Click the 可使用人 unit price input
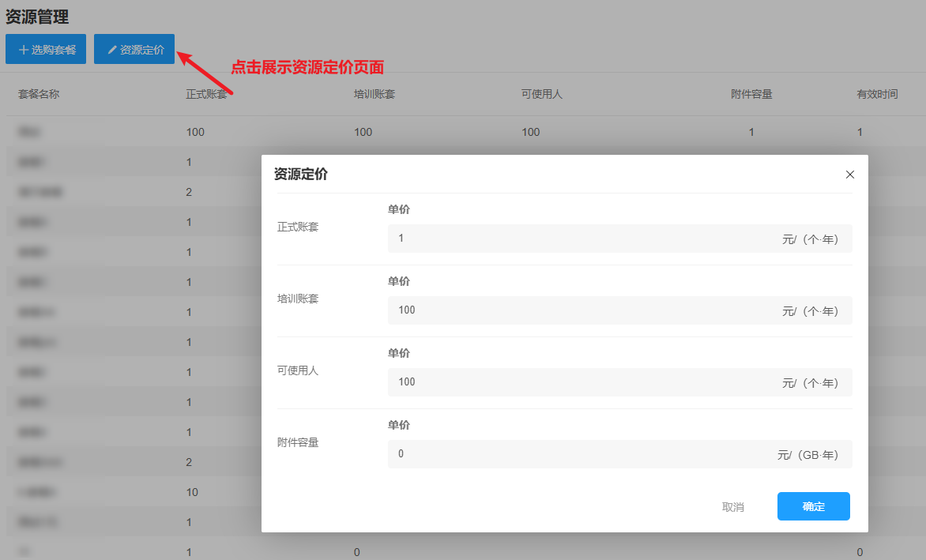 pyautogui.click(x=553, y=381)
